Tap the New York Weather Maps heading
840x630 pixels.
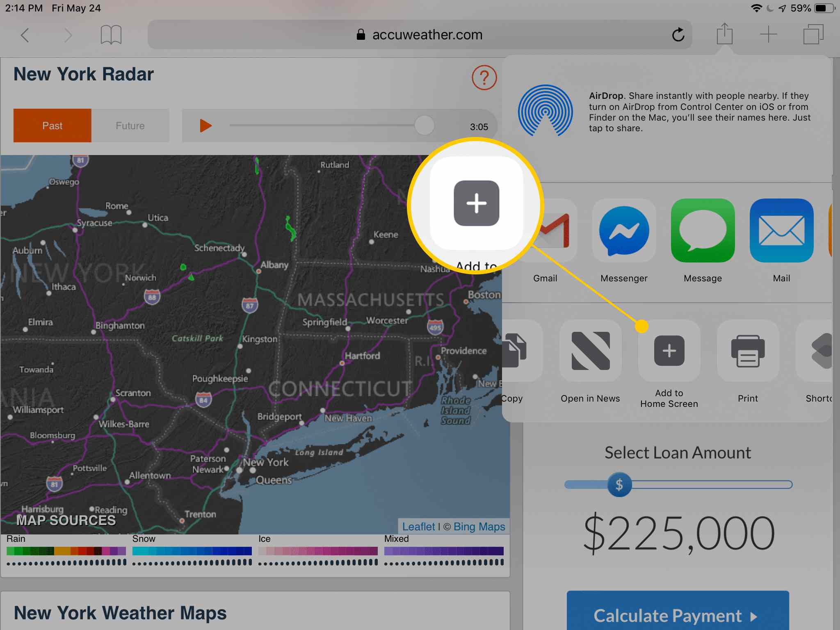[120, 613]
